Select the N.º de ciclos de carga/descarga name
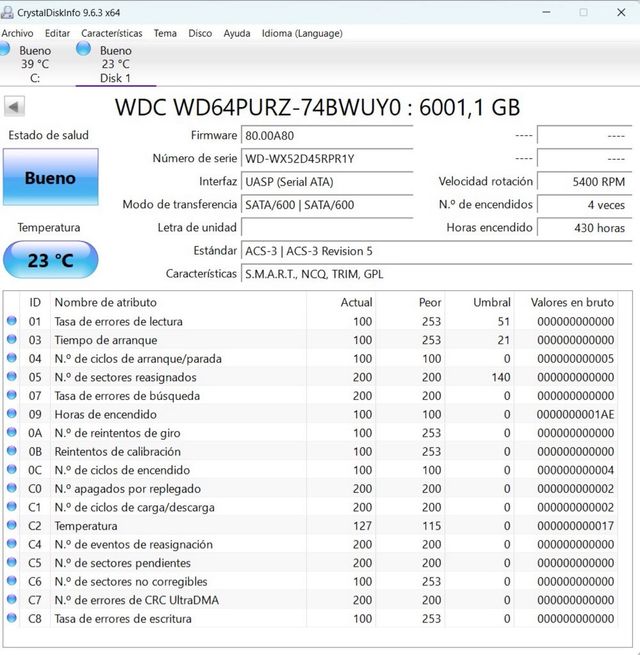 click(135, 508)
